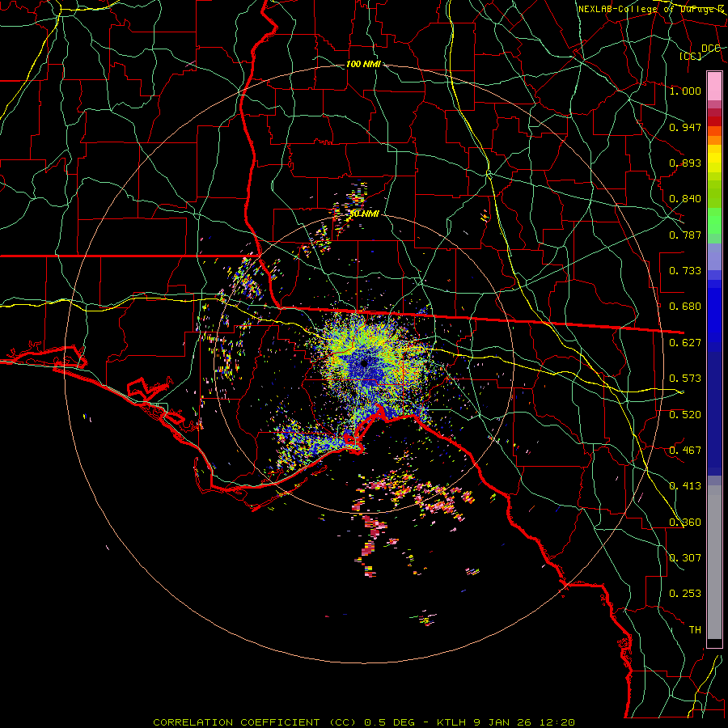Select the 0.787 scale value

tap(685, 235)
